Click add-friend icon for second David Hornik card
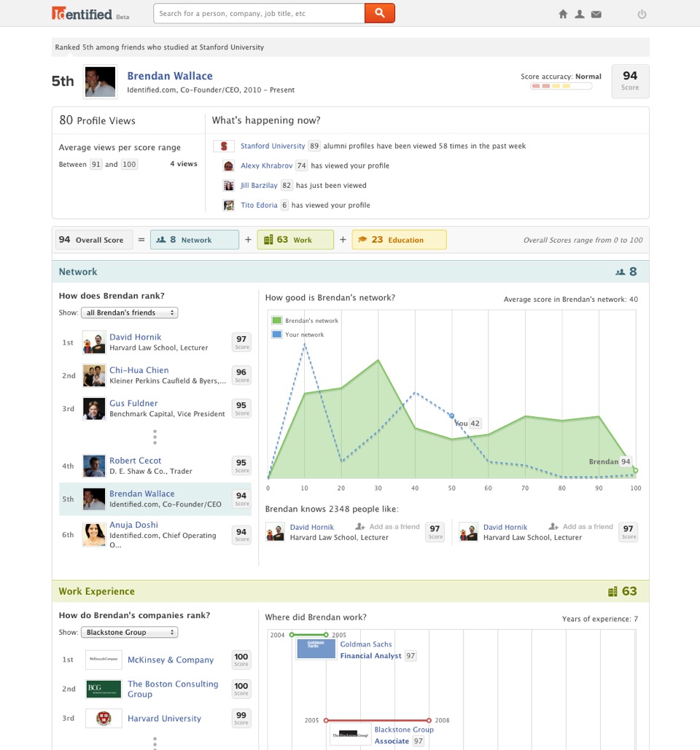This screenshot has width=700, height=750. point(553,527)
